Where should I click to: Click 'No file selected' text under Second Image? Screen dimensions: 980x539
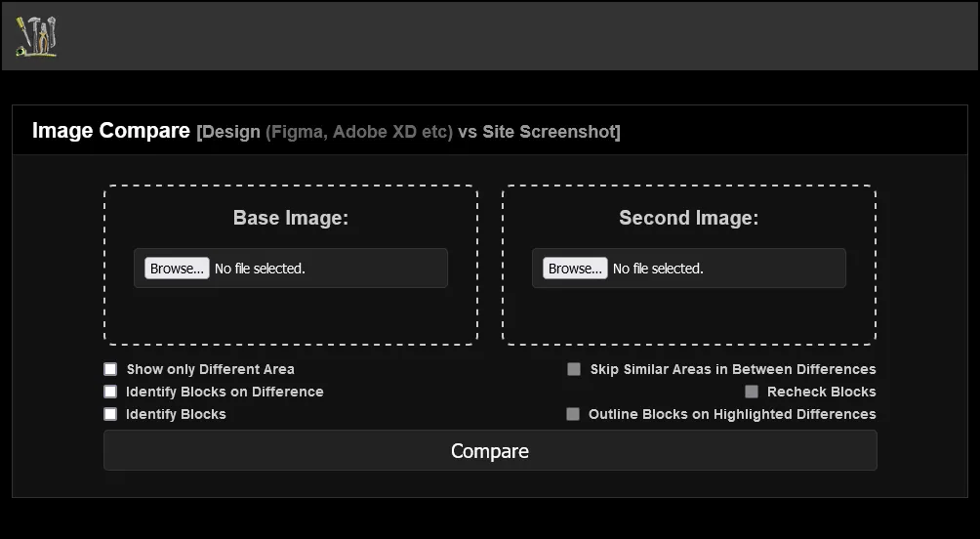(x=658, y=269)
